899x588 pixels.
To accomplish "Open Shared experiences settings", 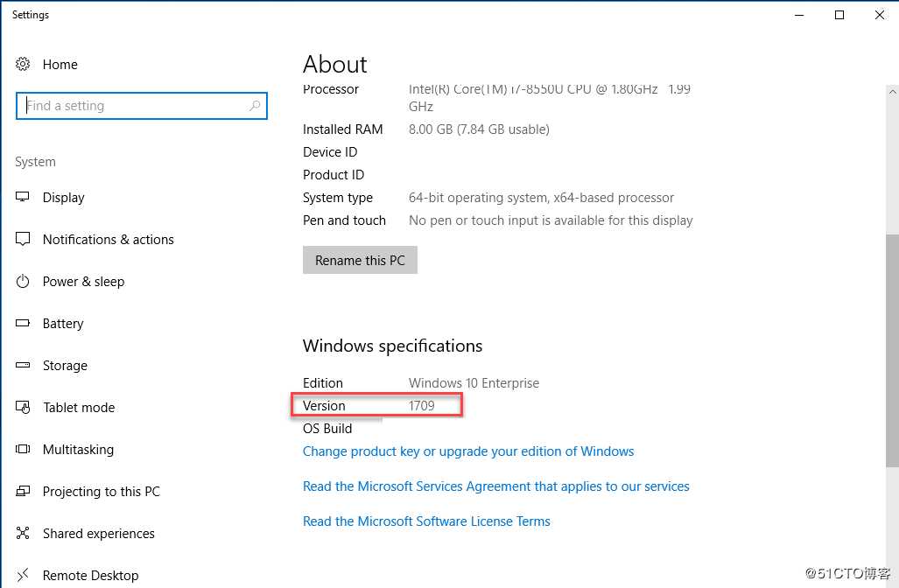I will (99, 534).
